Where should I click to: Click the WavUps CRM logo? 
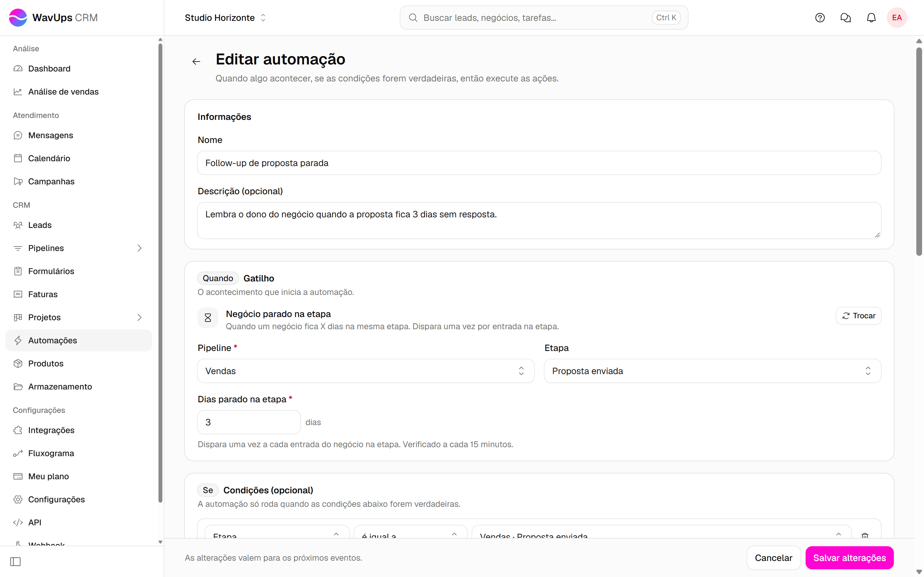coord(54,18)
